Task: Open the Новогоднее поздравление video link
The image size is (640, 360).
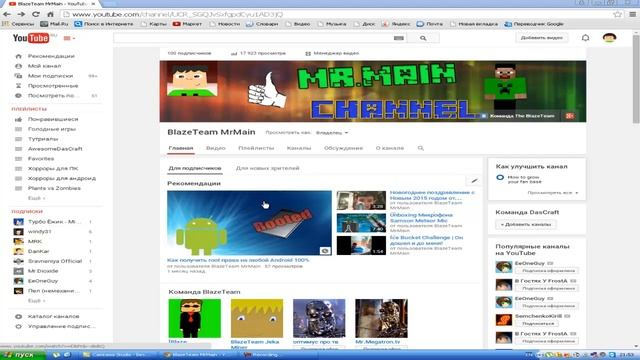Action: point(432,195)
